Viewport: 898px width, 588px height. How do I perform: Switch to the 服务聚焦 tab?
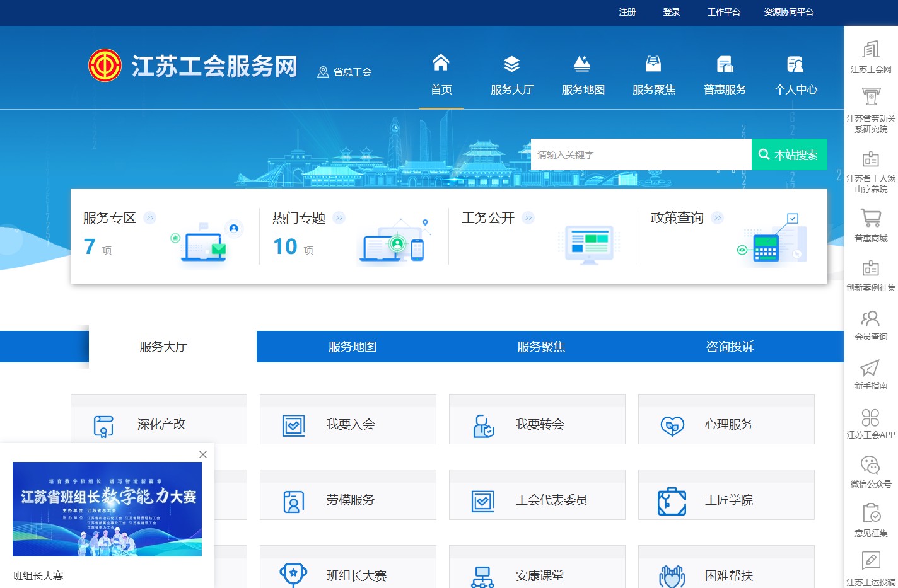click(x=541, y=347)
